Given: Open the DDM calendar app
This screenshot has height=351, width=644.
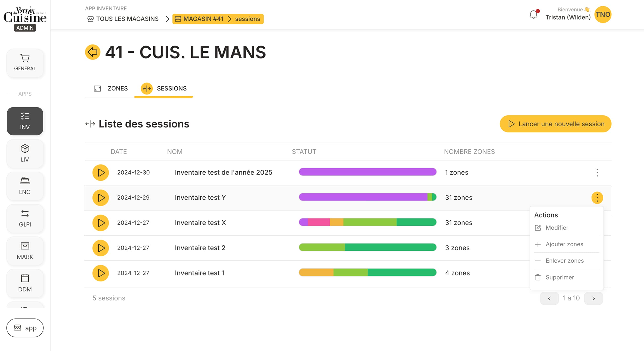Looking at the screenshot, I should (x=25, y=283).
